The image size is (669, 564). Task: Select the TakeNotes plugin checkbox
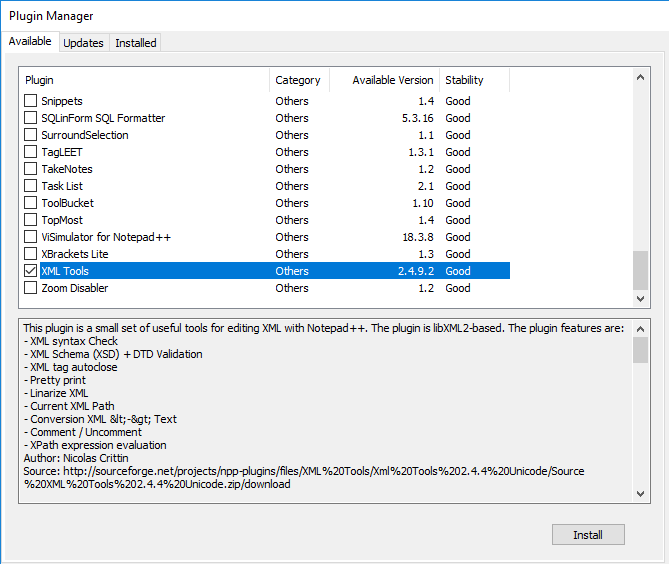(30, 169)
